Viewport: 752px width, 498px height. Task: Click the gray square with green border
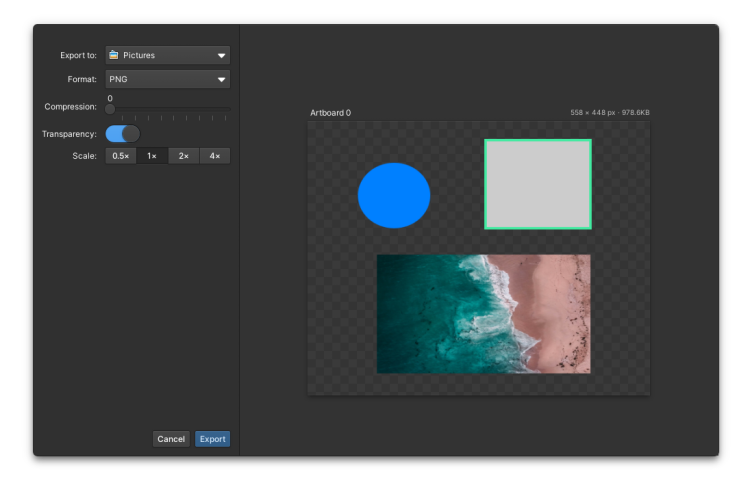pyautogui.click(x=538, y=184)
